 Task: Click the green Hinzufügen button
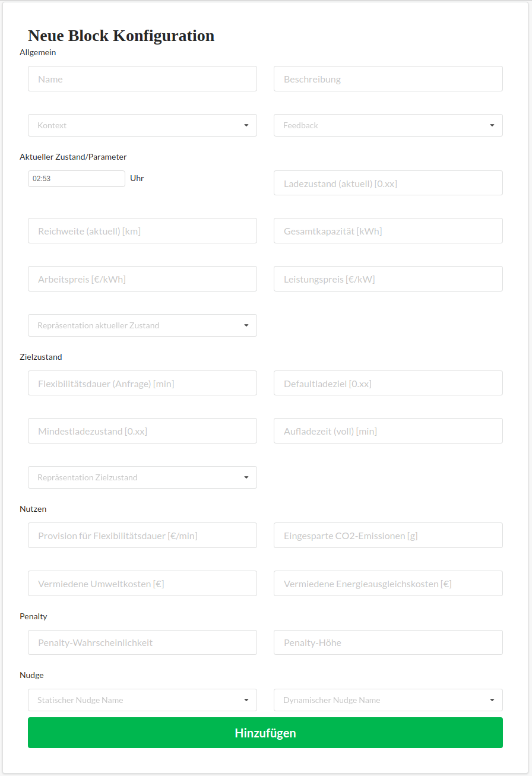pos(265,733)
